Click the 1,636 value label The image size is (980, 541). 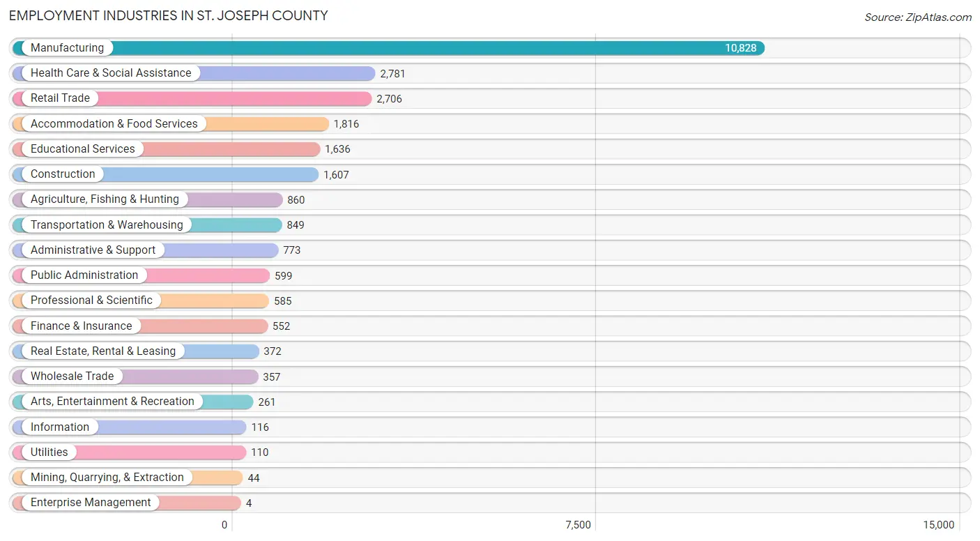pyautogui.click(x=337, y=149)
